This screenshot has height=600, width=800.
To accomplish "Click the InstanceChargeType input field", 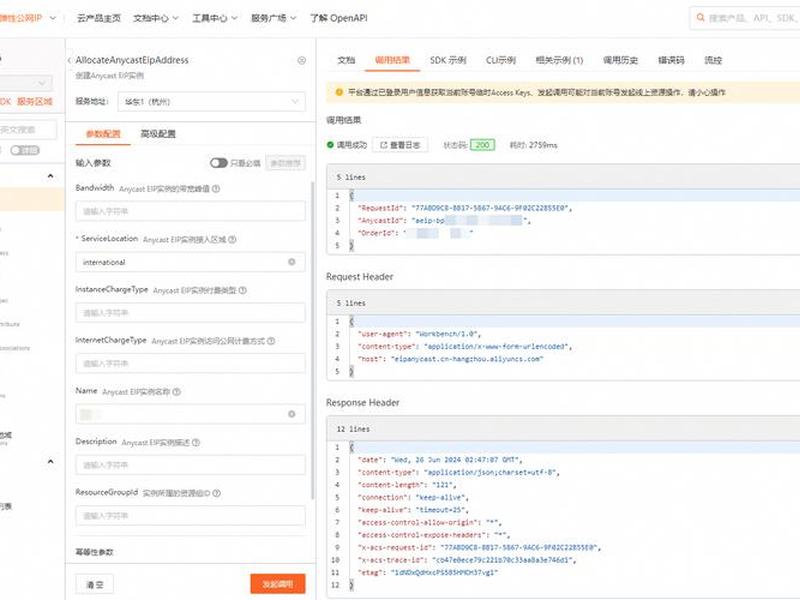I will click(190, 313).
